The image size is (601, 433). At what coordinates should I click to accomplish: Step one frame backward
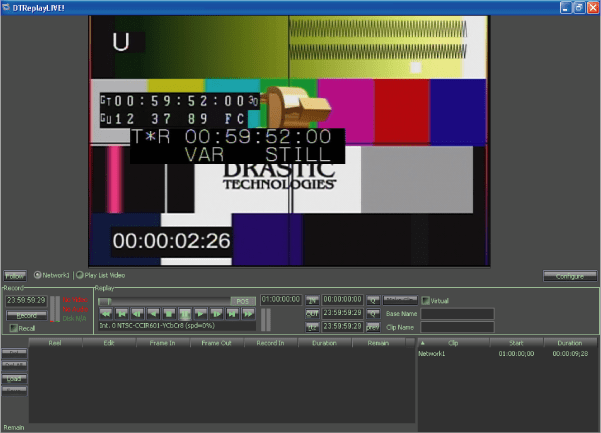[x=137, y=314]
